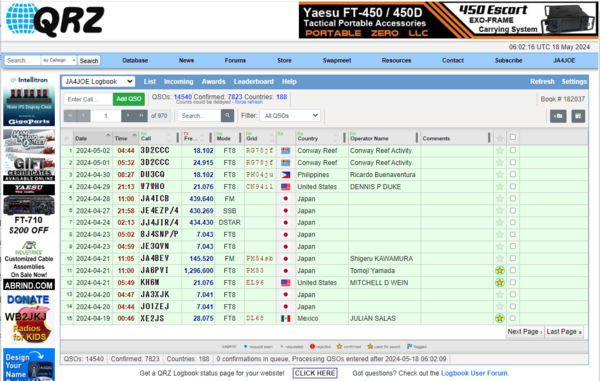Viewport: 600px width, 381px height.
Task: Open the by Callsign search dropdown
Action: click(59, 60)
